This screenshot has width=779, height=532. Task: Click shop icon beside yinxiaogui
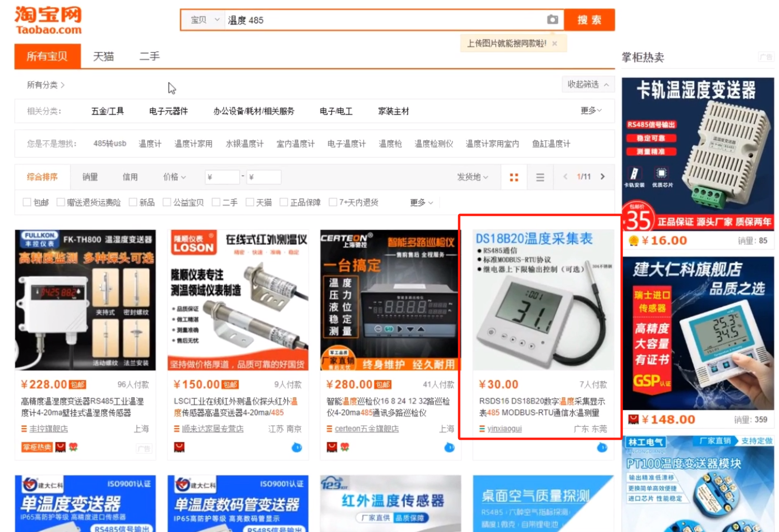[482, 429]
